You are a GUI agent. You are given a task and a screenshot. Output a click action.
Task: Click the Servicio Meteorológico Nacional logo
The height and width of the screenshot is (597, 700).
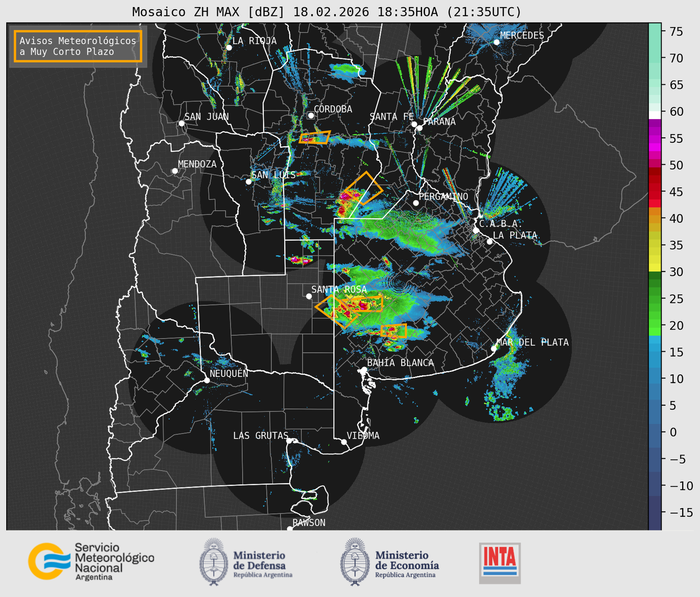tap(91, 561)
